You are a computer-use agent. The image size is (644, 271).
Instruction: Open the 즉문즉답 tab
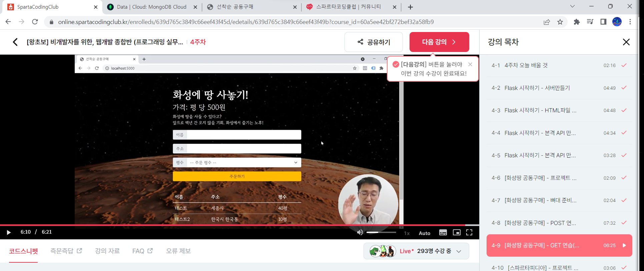pos(66,251)
